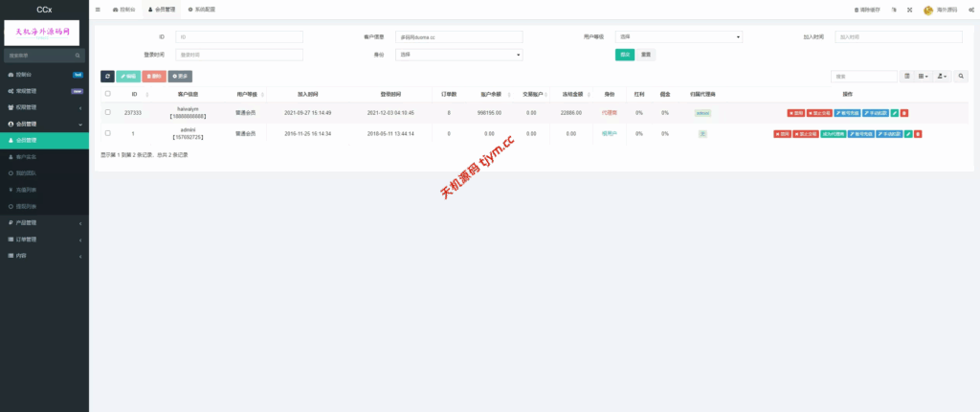Click the hamburger sidebar toggle icon

tap(98, 9)
